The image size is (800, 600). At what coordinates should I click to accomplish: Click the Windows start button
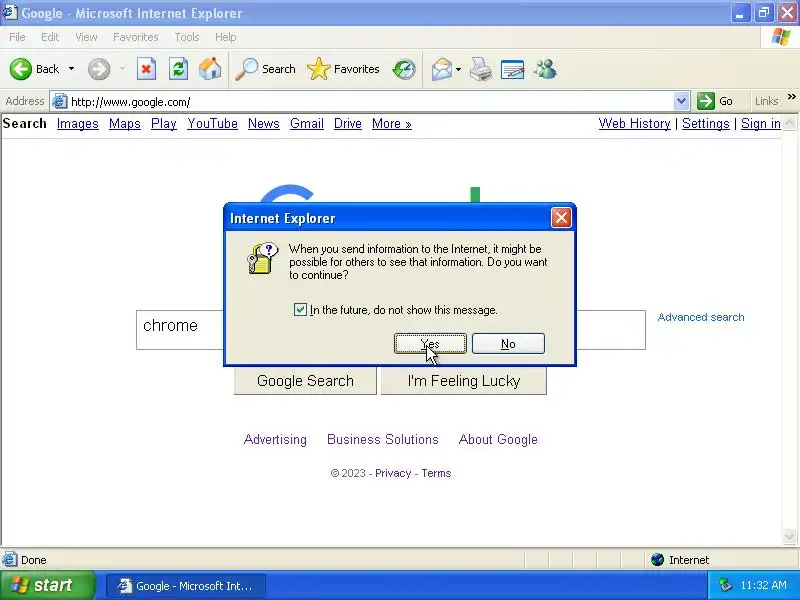point(48,585)
